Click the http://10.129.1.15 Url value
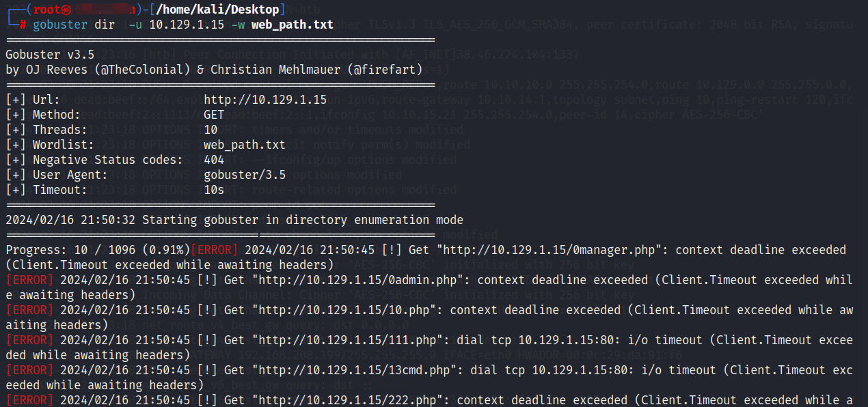The width and height of the screenshot is (868, 407). (x=265, y=100)
